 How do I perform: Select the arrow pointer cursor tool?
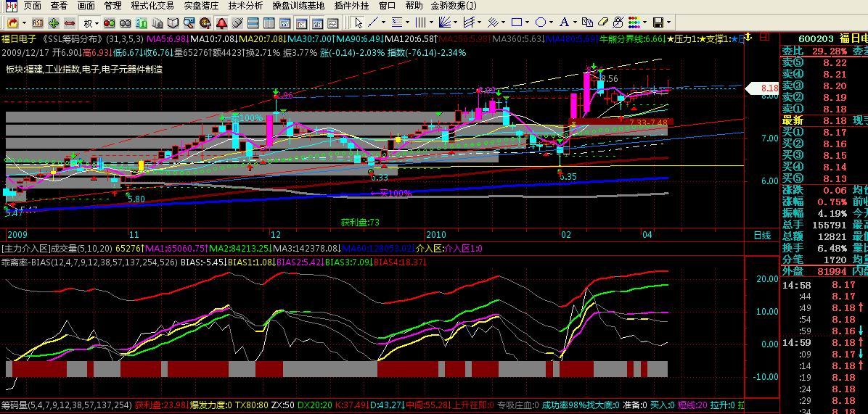(360, 23)
